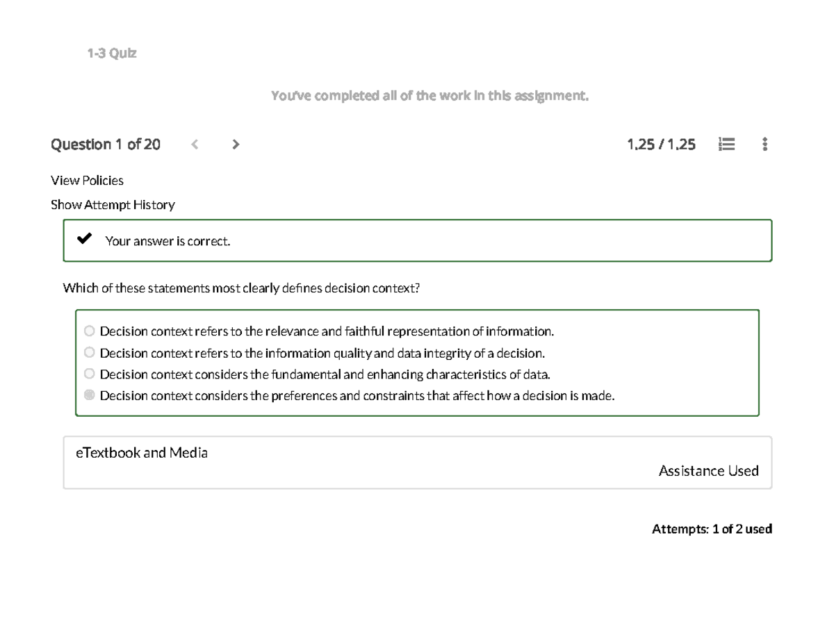This screenshot has height=644, width=834.
Task: Open View Policies
Action: pos(86,180)
